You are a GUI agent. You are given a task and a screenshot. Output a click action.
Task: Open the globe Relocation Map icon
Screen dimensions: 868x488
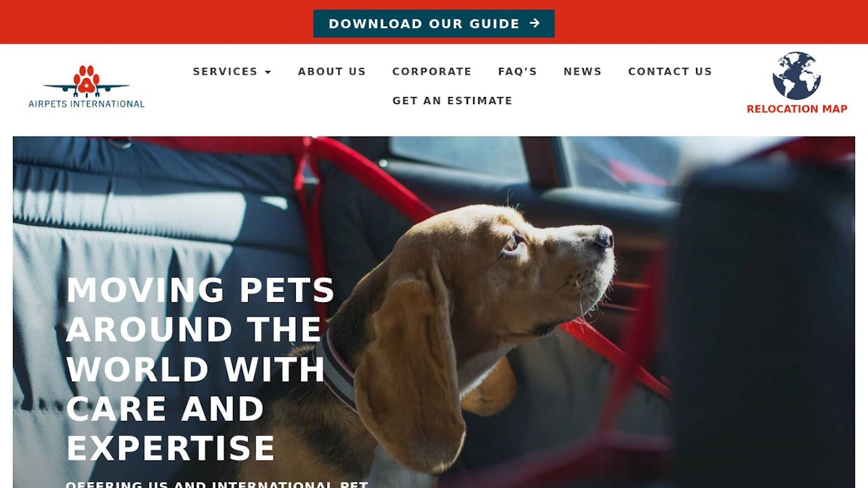point(796,75)
